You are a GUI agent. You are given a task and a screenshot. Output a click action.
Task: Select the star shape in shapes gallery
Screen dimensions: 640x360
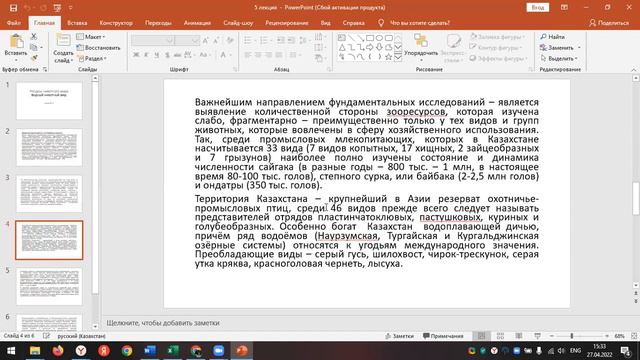coord(389,57)
